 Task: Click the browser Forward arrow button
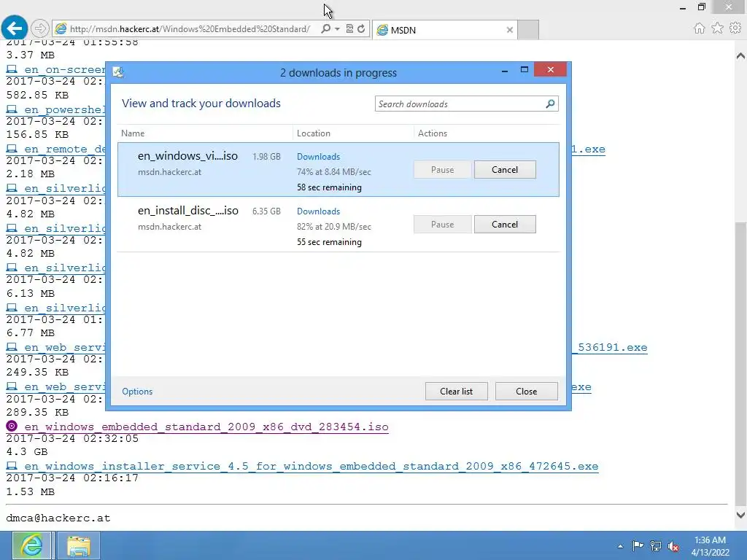coord(40,29)
